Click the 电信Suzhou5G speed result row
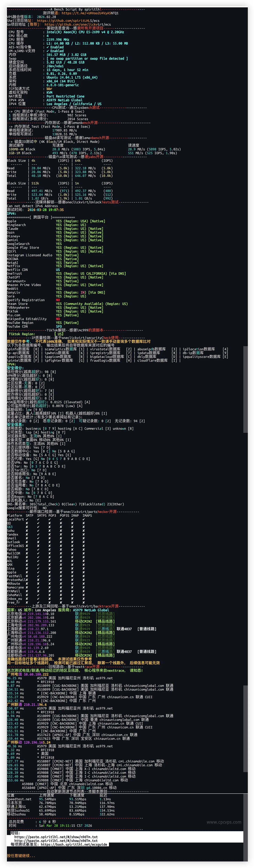Image resolution: width=254 pixels, height=868 pixels. pos(61,810)
